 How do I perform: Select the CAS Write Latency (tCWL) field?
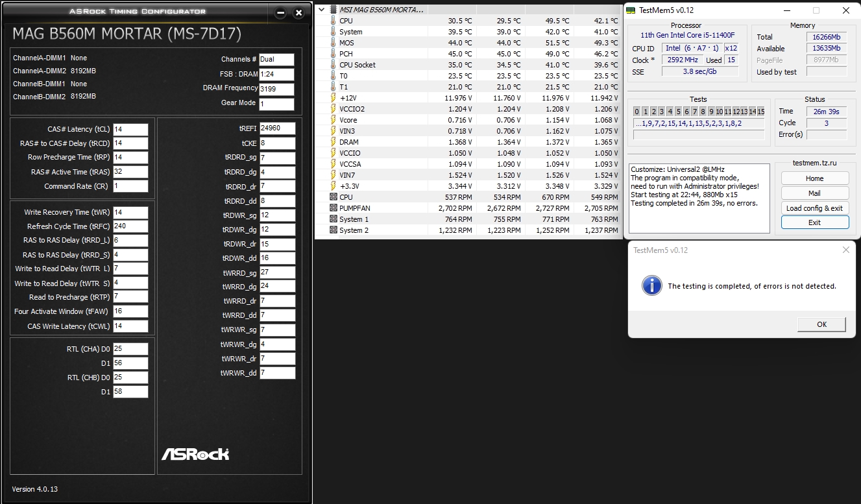pos(130,326)
